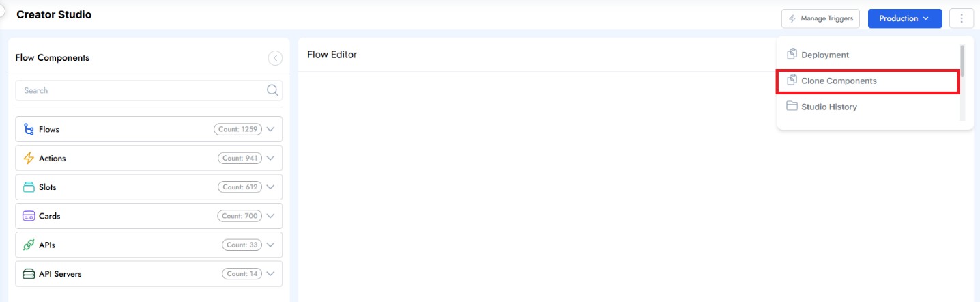This screenshot has width=980, height=302.
Task: Click the Actions Count: 941 badge
Action: click(240, 158)
